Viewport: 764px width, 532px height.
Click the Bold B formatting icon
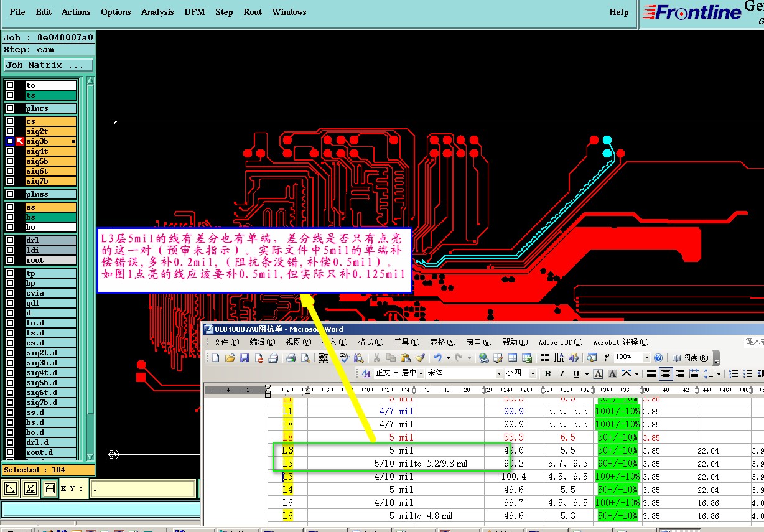pos(547,374)
